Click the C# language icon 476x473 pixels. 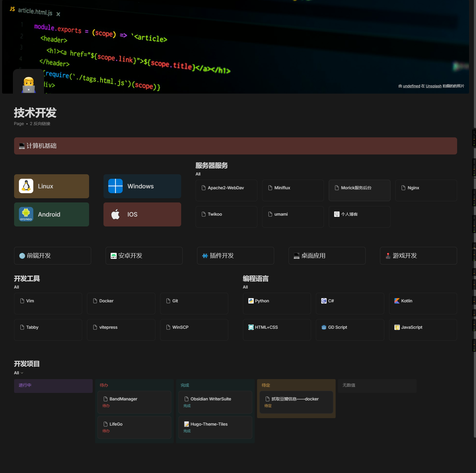pyautogui.click(x=324, y=301)
